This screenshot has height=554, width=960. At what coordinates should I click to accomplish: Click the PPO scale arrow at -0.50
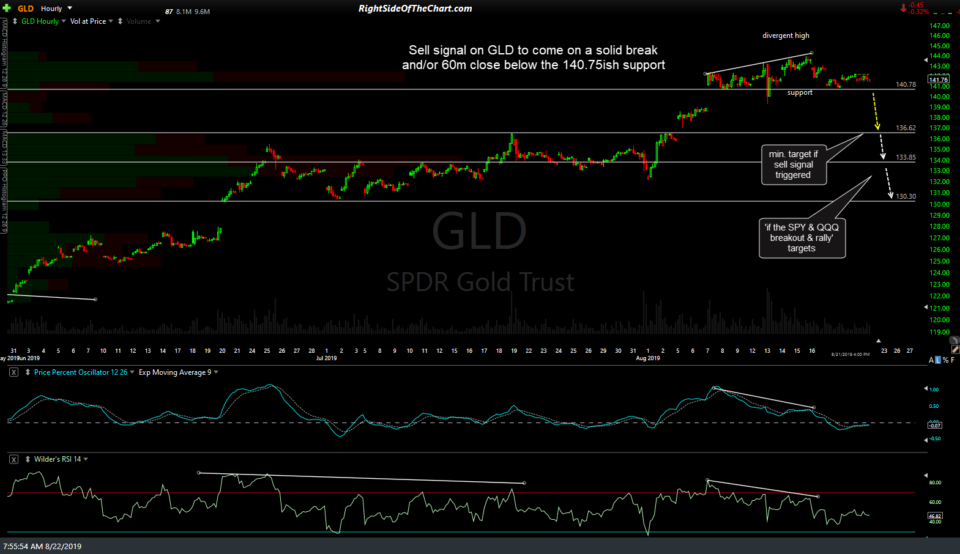(926, 439)
